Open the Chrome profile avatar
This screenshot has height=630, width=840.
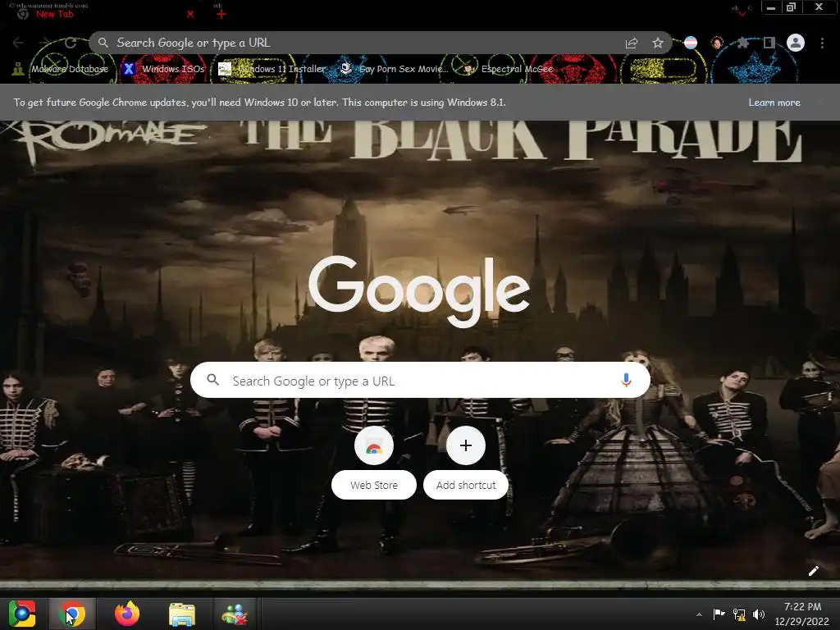click(x=796, y=43)
